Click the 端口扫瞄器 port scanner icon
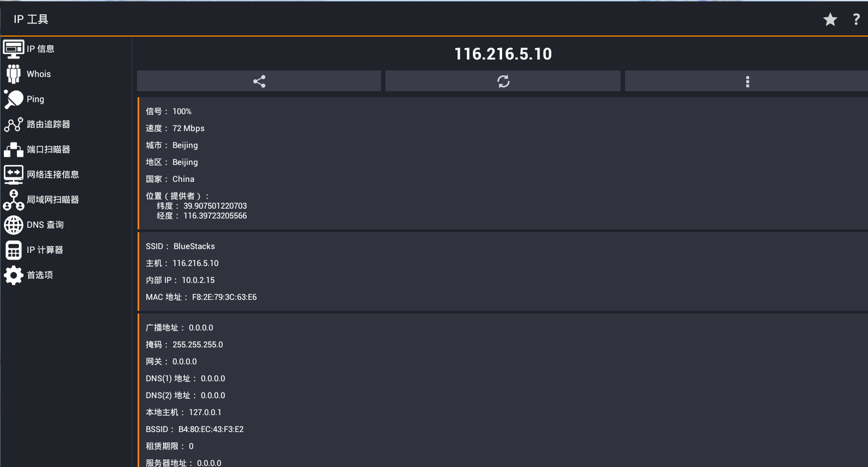 click(x=14, y=149)
